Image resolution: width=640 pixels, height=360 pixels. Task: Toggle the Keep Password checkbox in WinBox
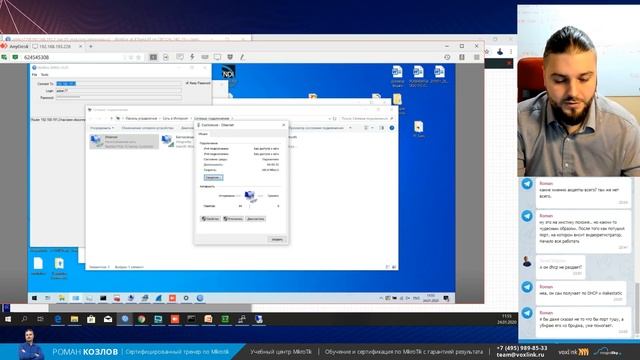coord(187,83)
